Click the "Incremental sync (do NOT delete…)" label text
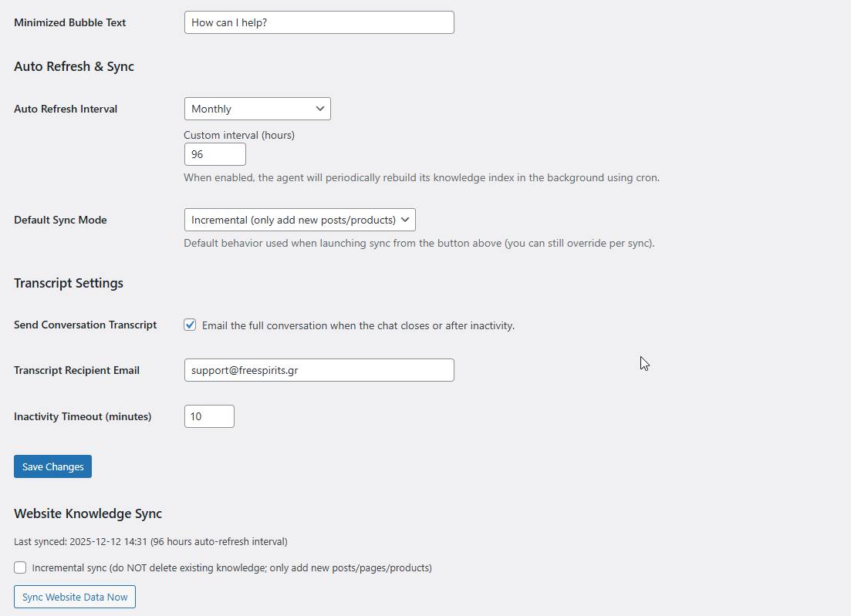This screenshot has width=851, height=616. point(231,567)
